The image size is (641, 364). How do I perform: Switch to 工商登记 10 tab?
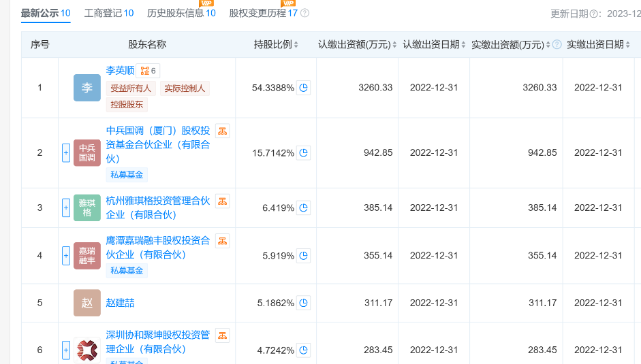click(109, 13)
